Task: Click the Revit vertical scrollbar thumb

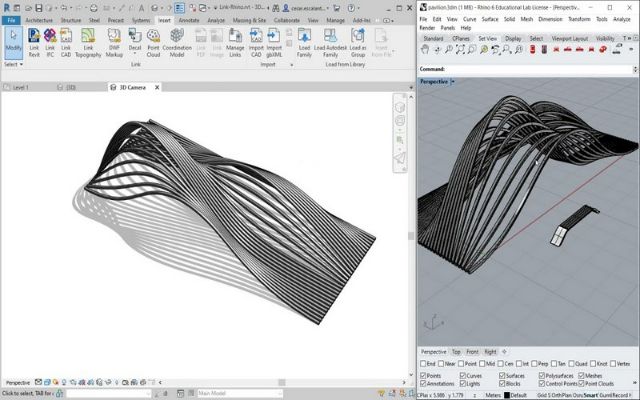Action: [411, 236]
